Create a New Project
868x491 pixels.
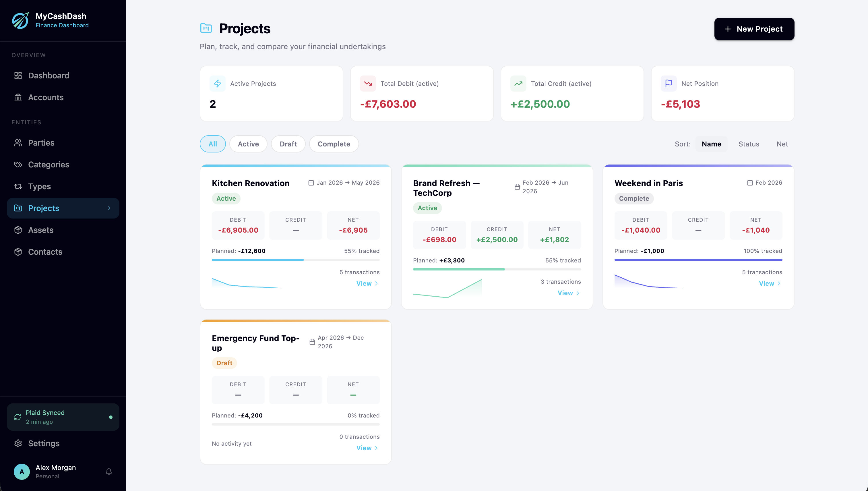pos(754,29)
